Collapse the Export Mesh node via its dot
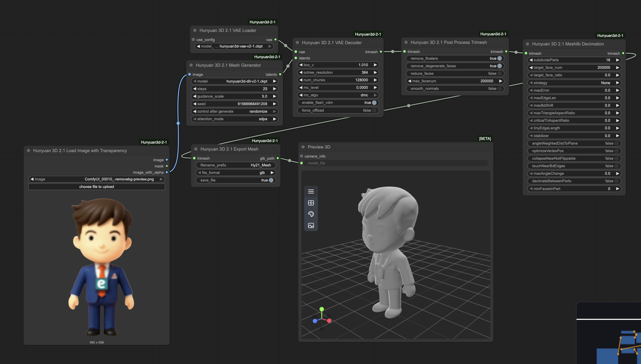This screenshot has height=364, width=641. 196,149
